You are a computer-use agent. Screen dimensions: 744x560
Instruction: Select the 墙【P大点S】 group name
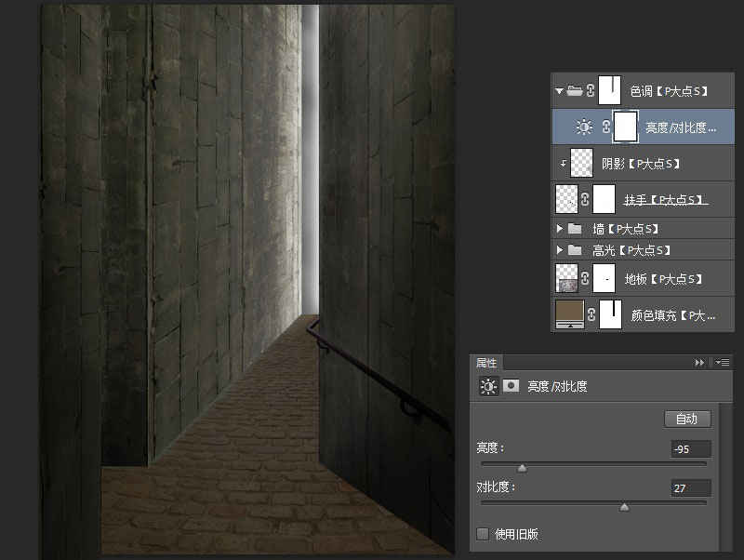point(626,229)
